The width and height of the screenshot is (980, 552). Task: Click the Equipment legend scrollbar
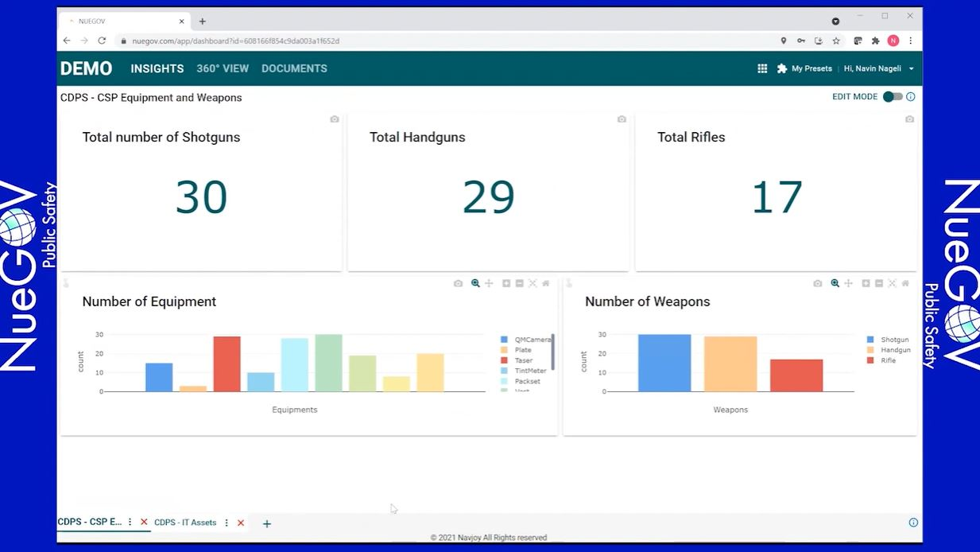tap(552, 352)
